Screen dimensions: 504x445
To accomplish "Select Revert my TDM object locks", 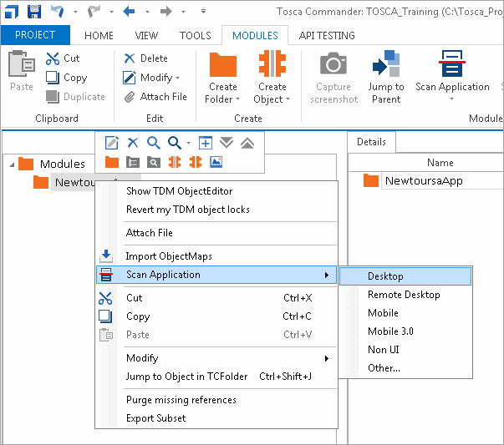I will (x=216, y=210).
